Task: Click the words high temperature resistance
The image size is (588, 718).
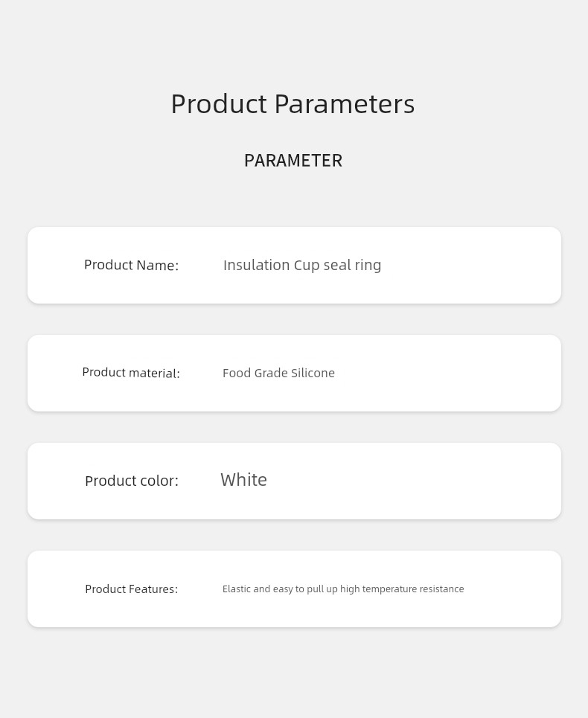Action: click(x=402, y=589)
